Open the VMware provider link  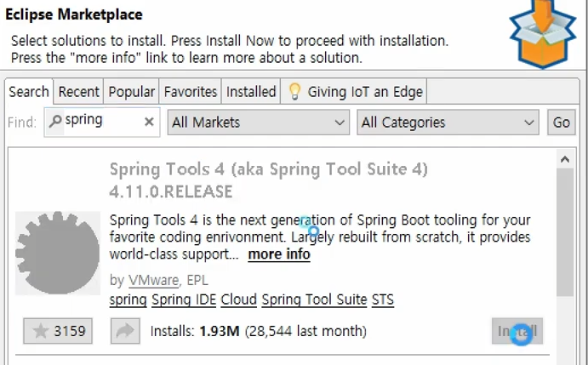coord(153,280)
